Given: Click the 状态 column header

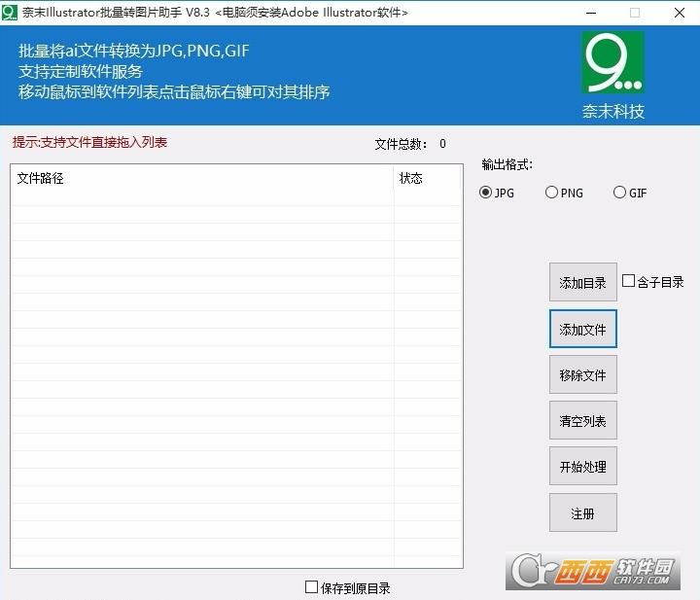Looking at the screenshot, I should (427, 179).
